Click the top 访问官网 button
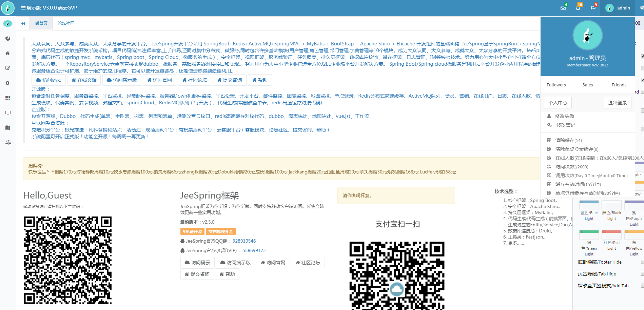This screenshot has width=644, height=310. pos(159,80)
